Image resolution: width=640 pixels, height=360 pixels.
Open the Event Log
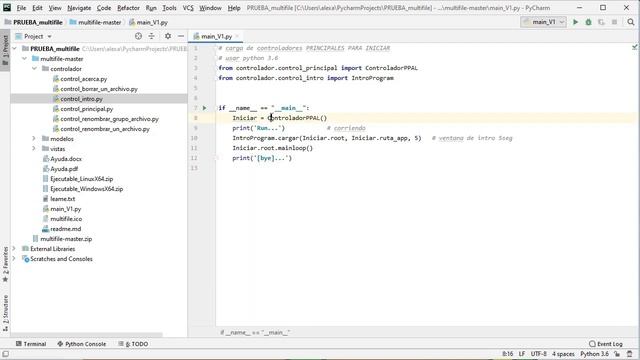pos(606,344)
